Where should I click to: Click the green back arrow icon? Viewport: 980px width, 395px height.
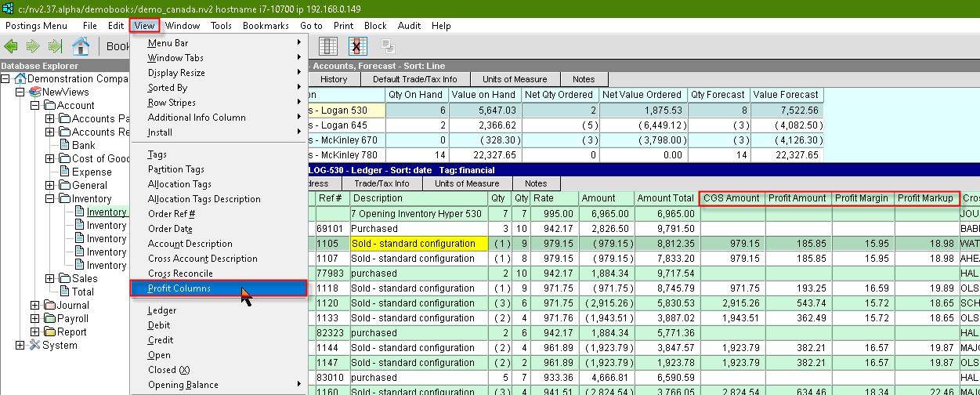click(11, 46)
